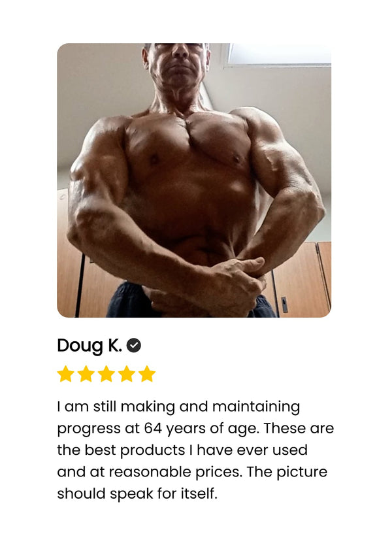The image size is (392, 549).
Task: Click the verified checkmark badge beside Doug K.
Action: 134,346
